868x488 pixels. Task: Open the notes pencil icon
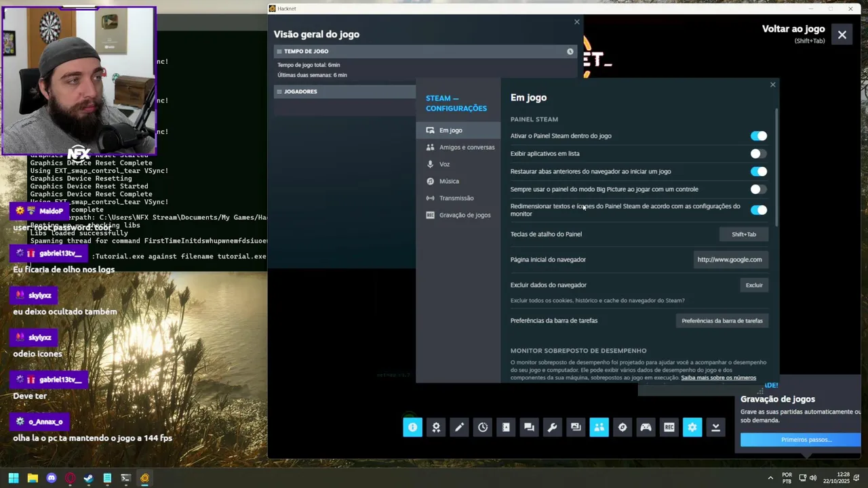click(x=459, y=427)
